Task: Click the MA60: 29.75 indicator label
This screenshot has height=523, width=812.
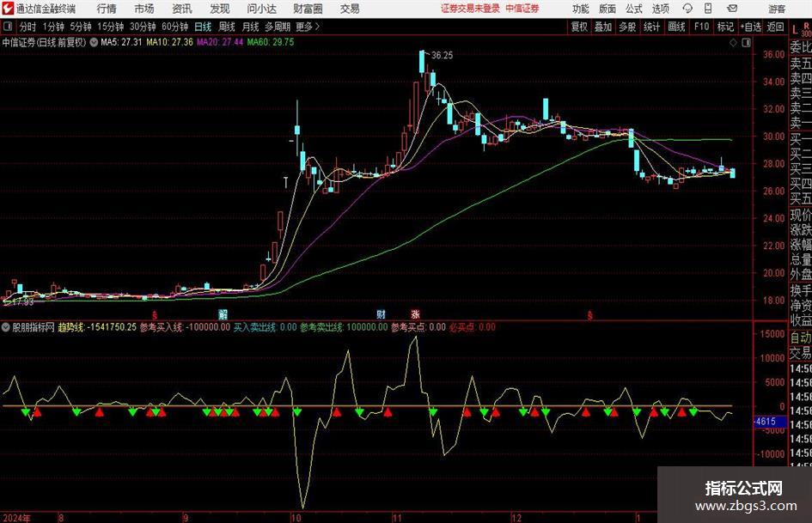Action: click(271, 42)
